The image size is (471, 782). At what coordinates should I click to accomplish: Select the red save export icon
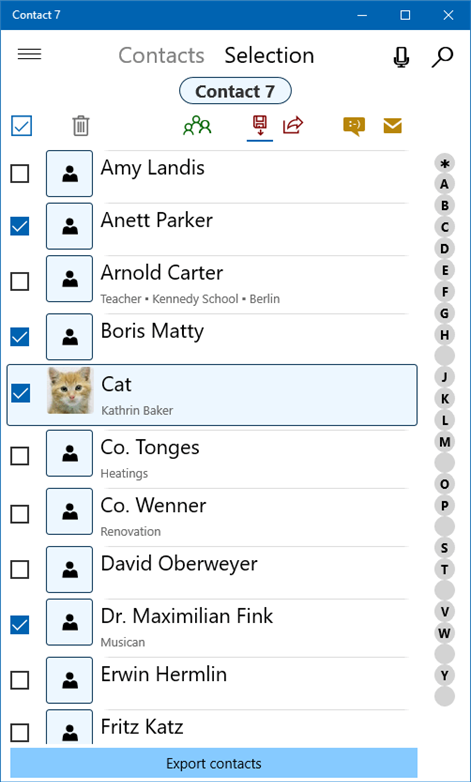(x=259, y=126)
